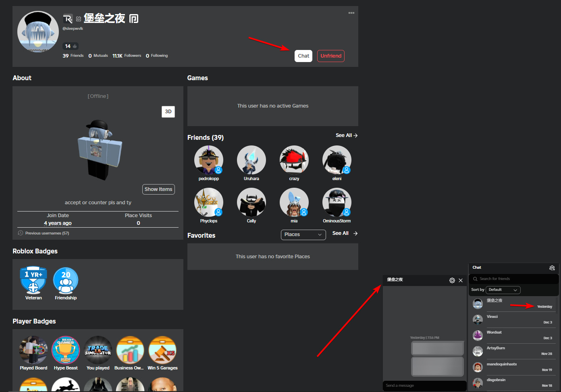Image resolution: width=561 pixels, height=392 pixels.
Task: Click See All next to Favorites
Action: (x=345, y=233)
